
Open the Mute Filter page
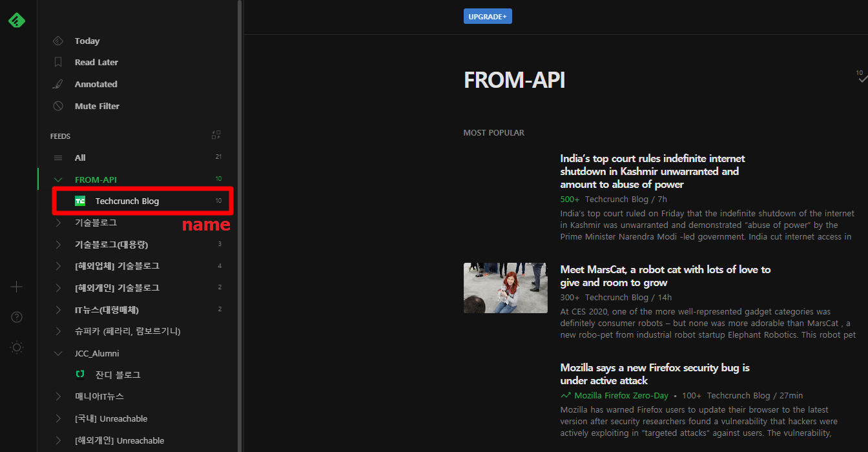(97, 106)
